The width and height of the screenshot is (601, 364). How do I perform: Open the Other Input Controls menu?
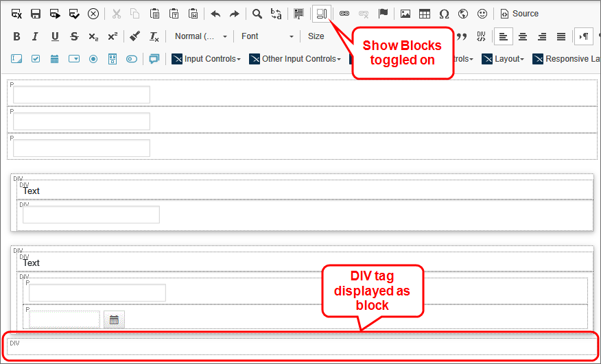click(x=295, y=59)
